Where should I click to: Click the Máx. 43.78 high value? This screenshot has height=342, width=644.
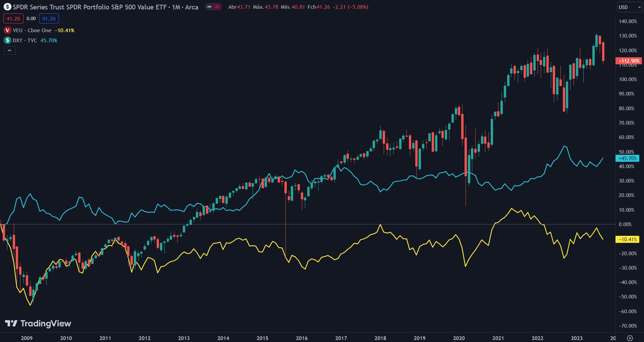point(266,7)
